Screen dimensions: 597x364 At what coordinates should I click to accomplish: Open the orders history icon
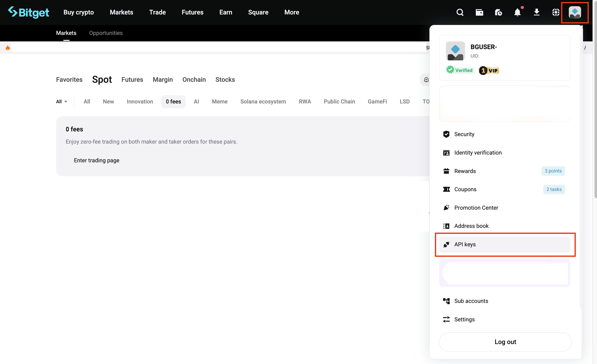498,12
